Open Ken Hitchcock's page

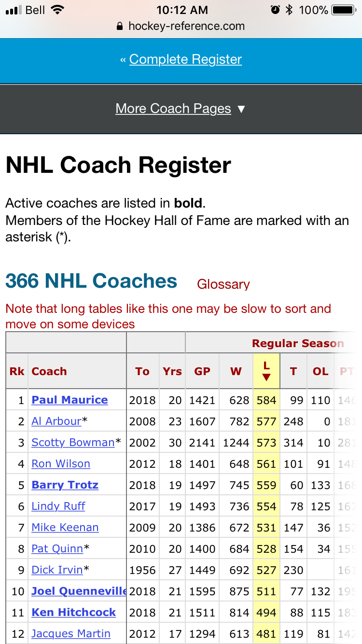coord(73,612)
